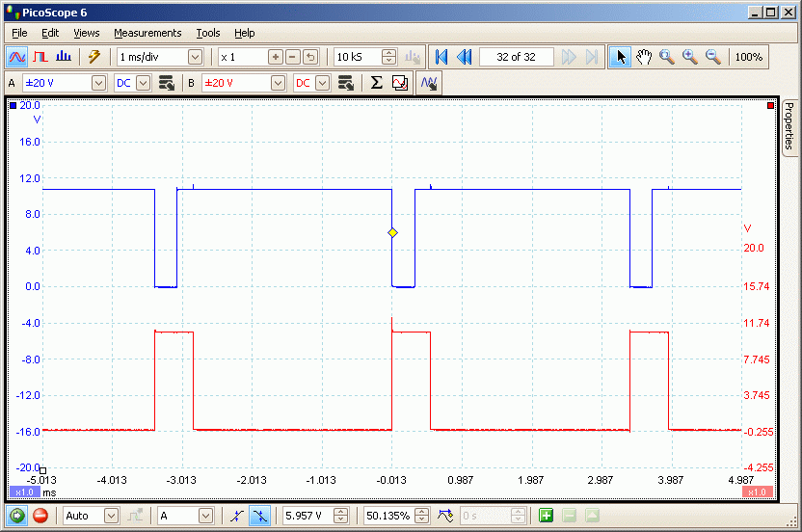Open the Measurements menu

pos(147,33)
